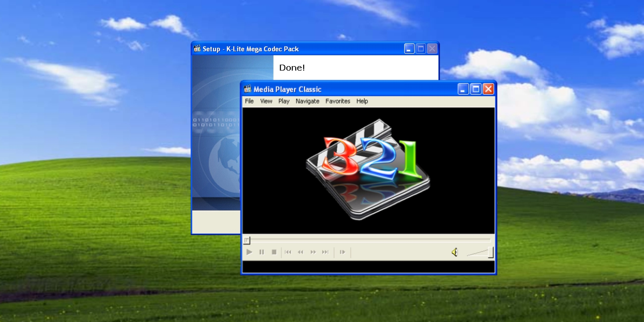Click the fast-forward (increase speed) icon
The height and width of the screenshot is (322, 644).
[313, 252]
